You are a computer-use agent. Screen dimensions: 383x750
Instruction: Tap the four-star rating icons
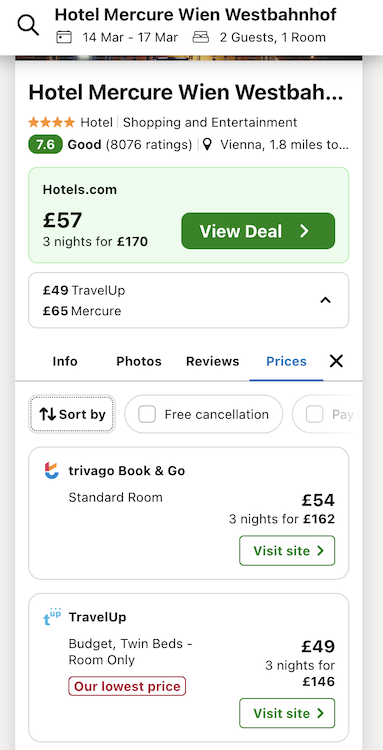coord(52,122)
